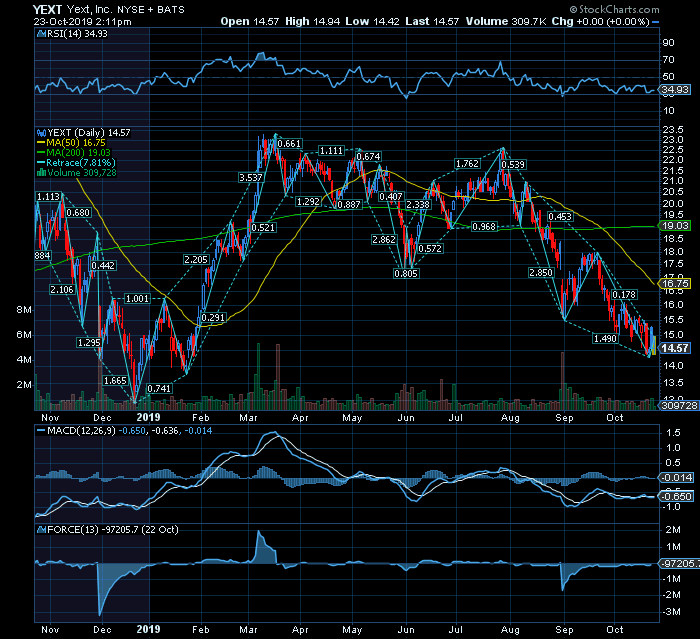Click the 0.805 retracement label at June low
This screenshot has height=639, width=700.
coord(406,273)
